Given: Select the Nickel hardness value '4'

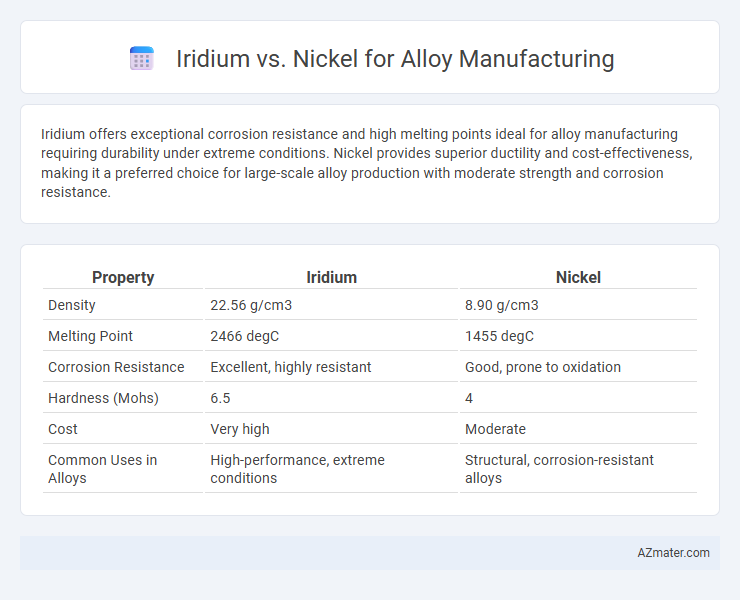Looking at the screenshot, I should pyautogui.click(x=469, y=398).
